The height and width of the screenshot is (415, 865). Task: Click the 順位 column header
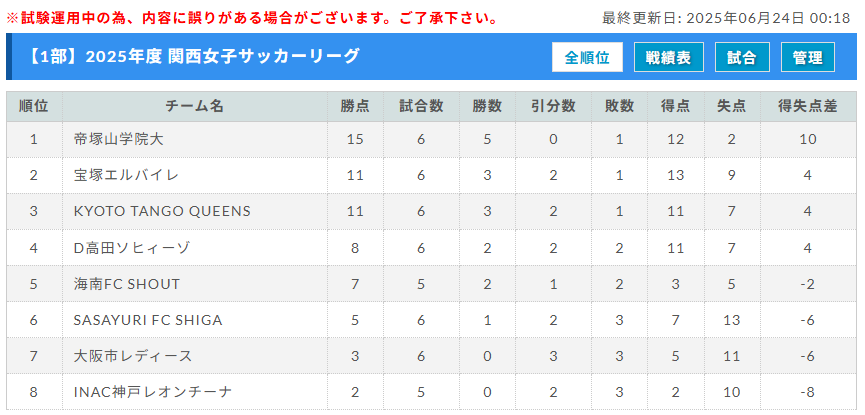coord(34,107)
